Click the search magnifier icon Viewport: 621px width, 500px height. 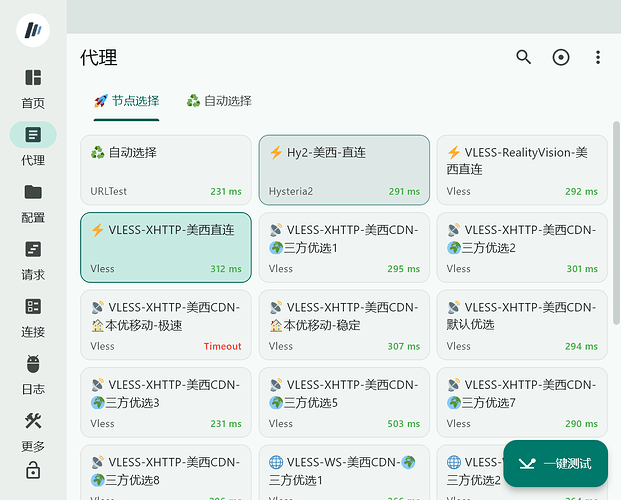click(x=523, y=57)
